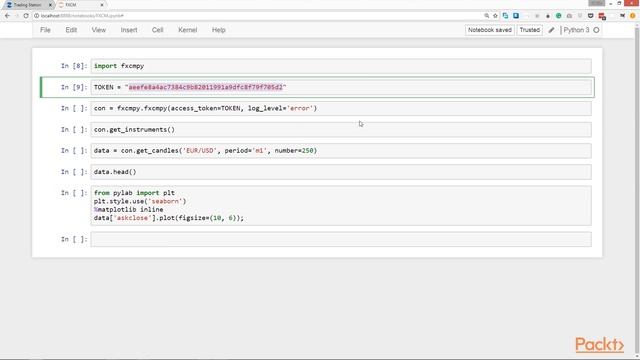
Task: Click the %matplotlib inline line
Action: coord(129,210)
